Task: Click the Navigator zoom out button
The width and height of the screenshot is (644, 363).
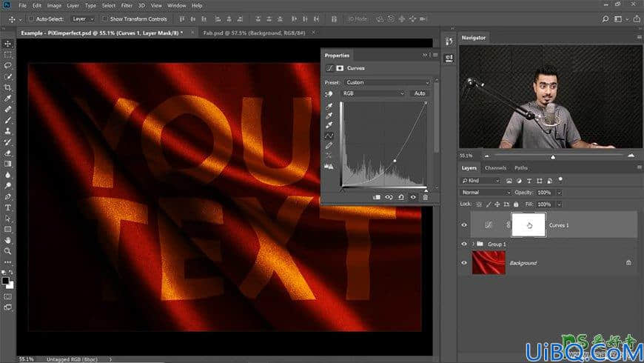Action: coord(486,156)
